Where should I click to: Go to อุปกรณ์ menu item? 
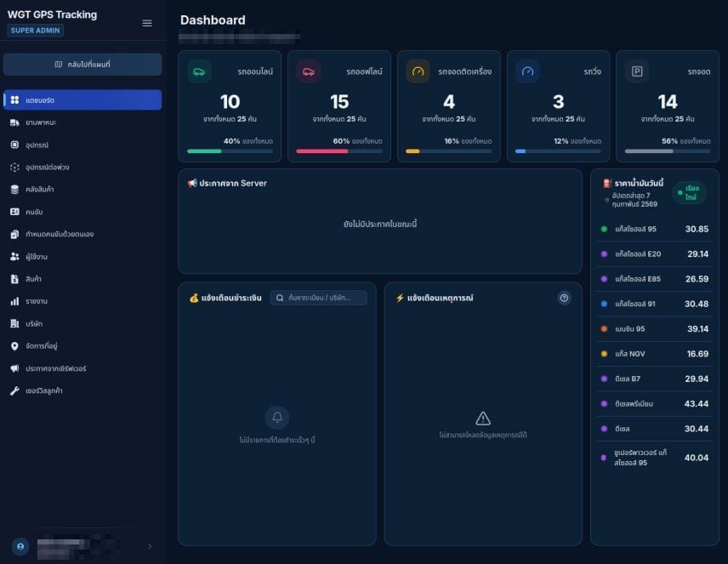click(x=82, y=145)
